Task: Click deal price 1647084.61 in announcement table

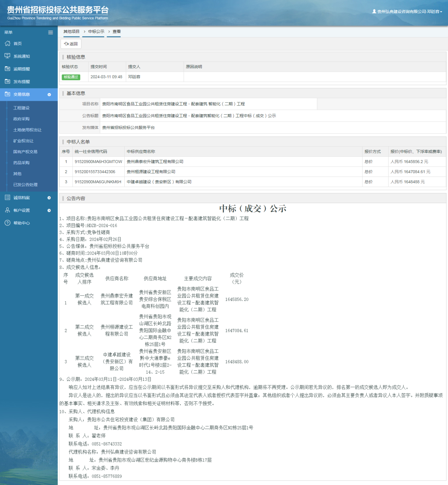Action: (x=237, y=331)
